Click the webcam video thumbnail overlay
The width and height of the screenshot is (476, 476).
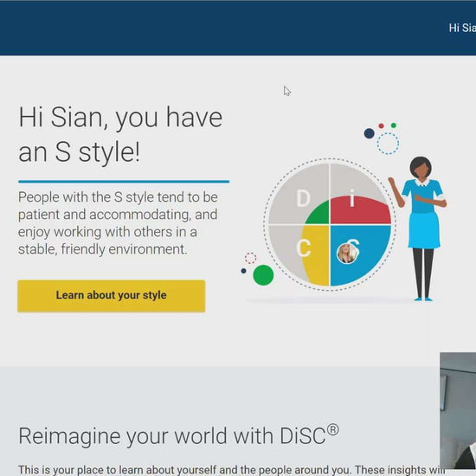(x=458, y=410)
